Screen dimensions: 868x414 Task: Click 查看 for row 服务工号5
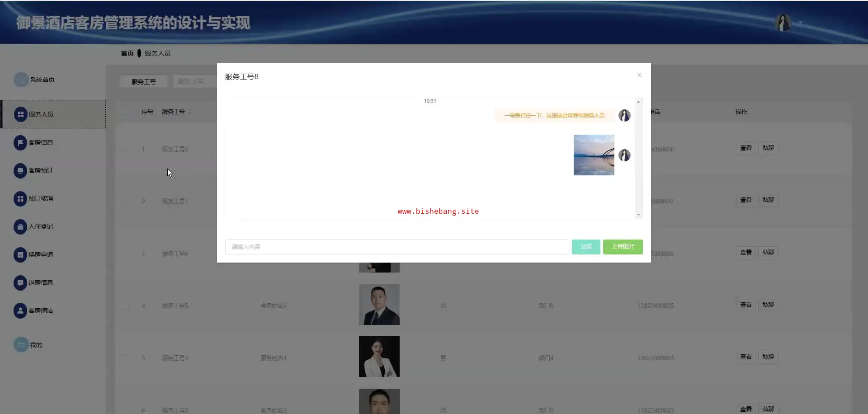pos(746,305)
